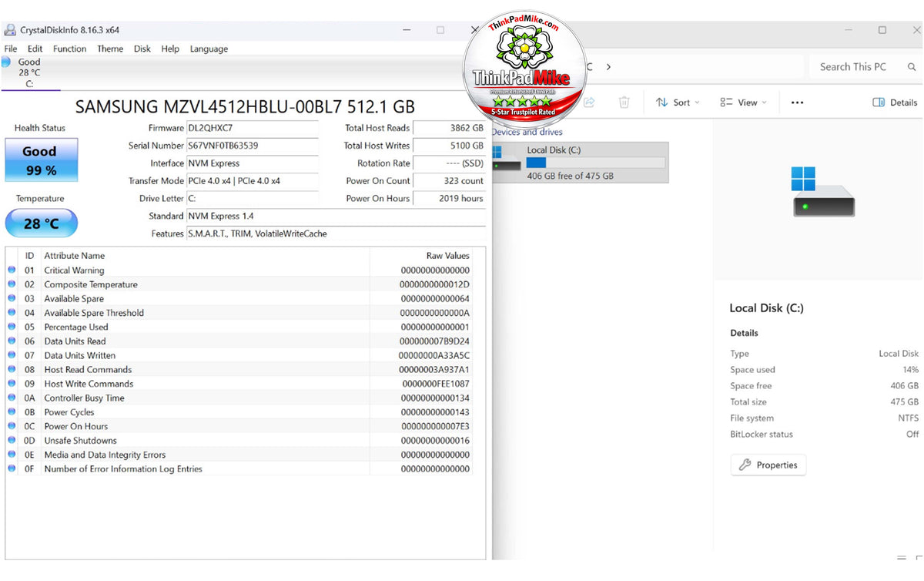Open the See more (three dots) menu

798,102
